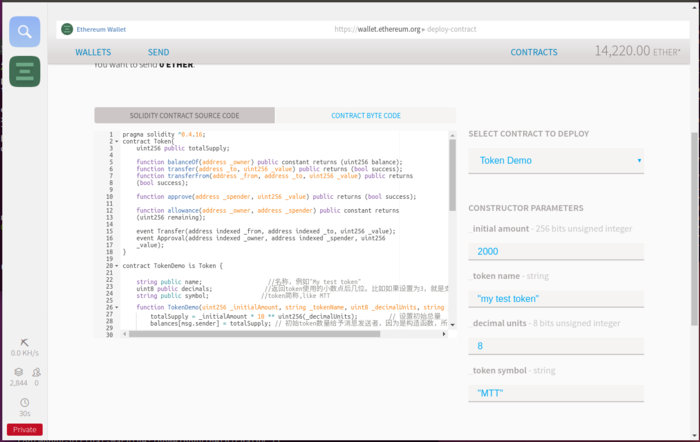Click code editor scroll left arrow
Screen dimensions: 700x442
click(125, 334)
